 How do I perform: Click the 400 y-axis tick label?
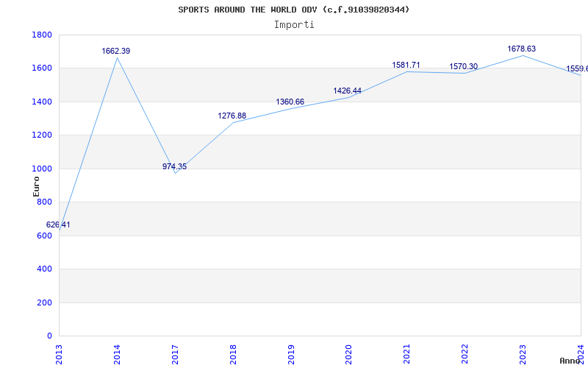(44, 269)
